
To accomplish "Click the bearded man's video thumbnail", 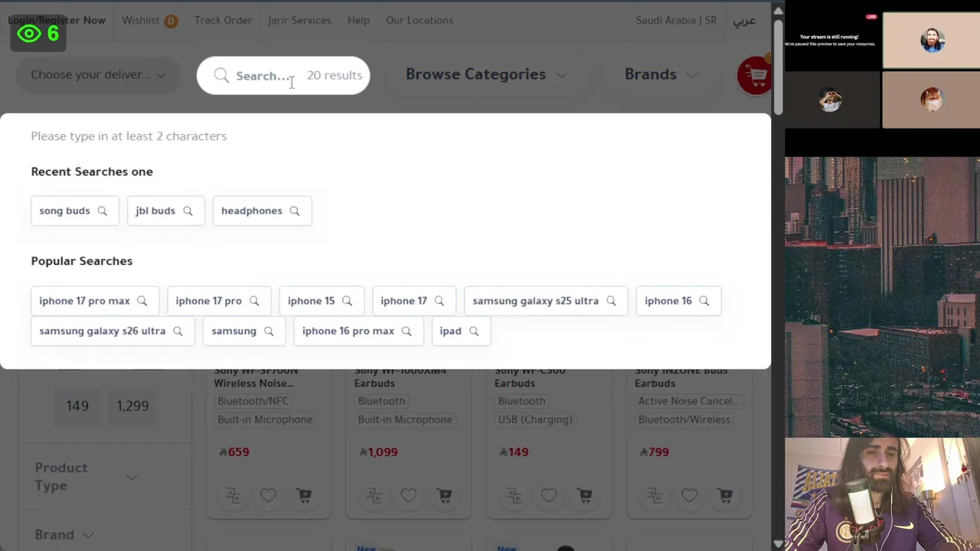I will pos(932,40).
